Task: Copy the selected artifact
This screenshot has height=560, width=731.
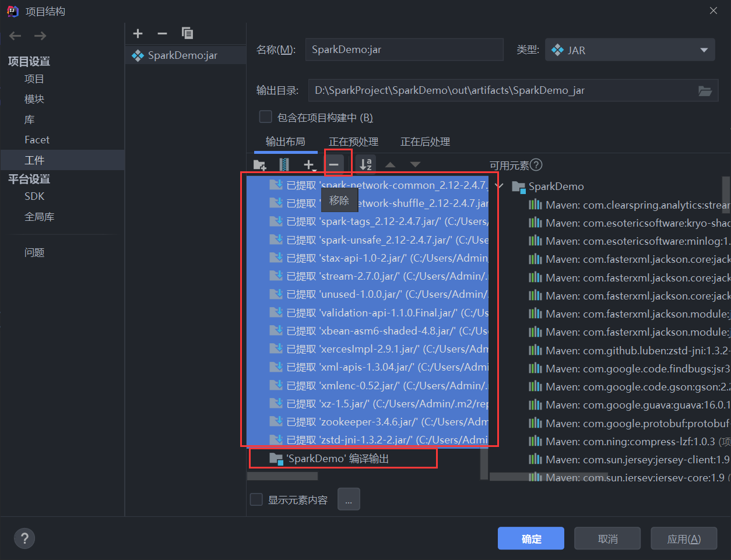Action: click(x=187, y=33)
